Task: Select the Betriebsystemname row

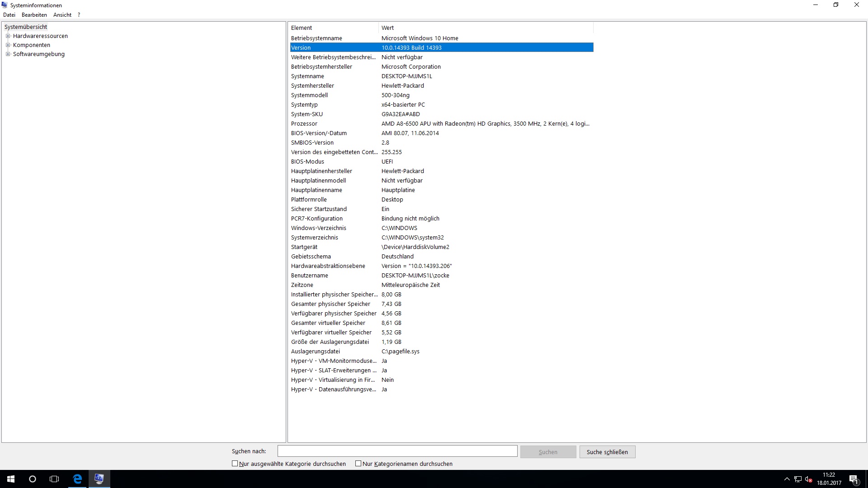Action: 442,38
